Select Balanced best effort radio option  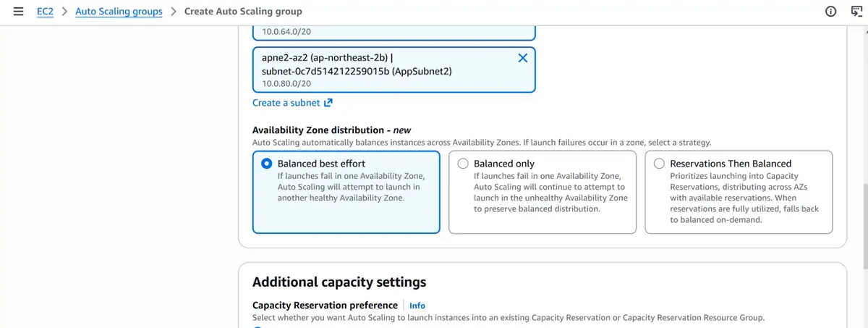(267, 164)
